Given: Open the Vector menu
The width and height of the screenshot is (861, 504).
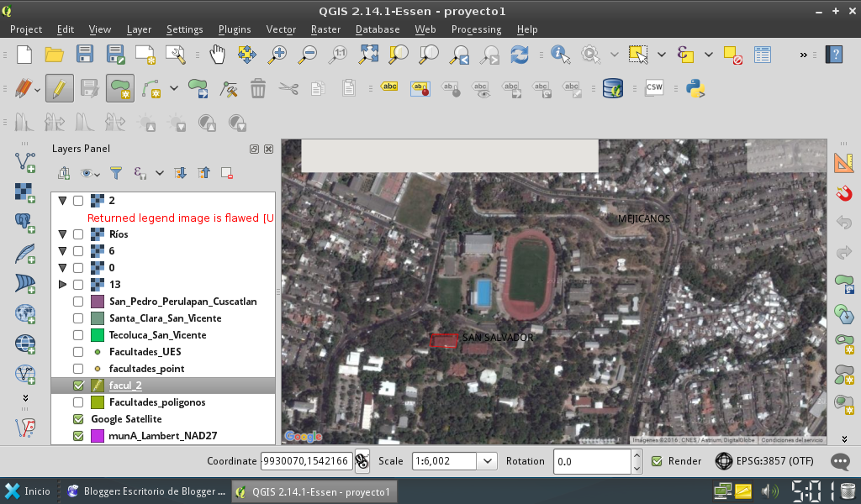Looking at the screenshot, I should tap(281, 29).
